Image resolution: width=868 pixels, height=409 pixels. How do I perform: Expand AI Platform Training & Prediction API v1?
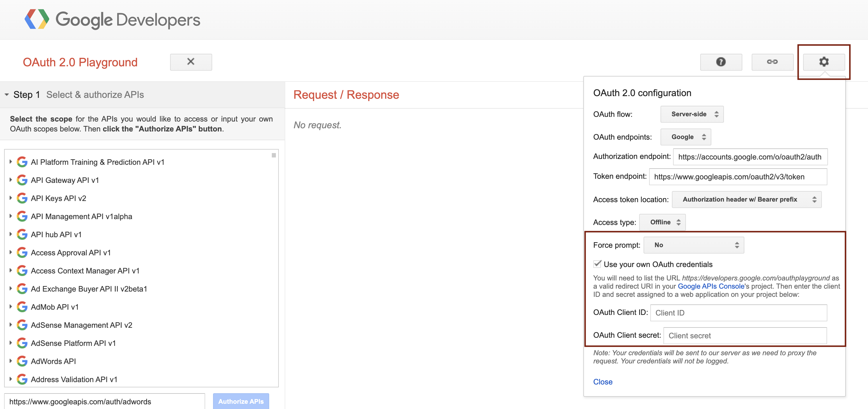[11, 162]
